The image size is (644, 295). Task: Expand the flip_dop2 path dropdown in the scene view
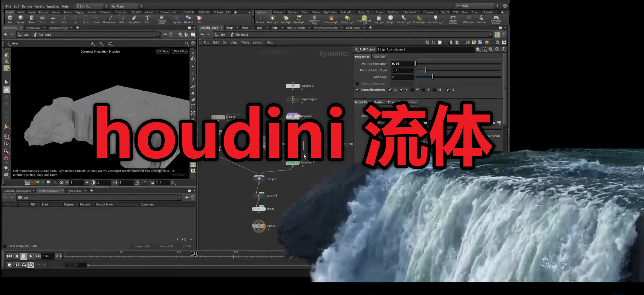point(158,35)
